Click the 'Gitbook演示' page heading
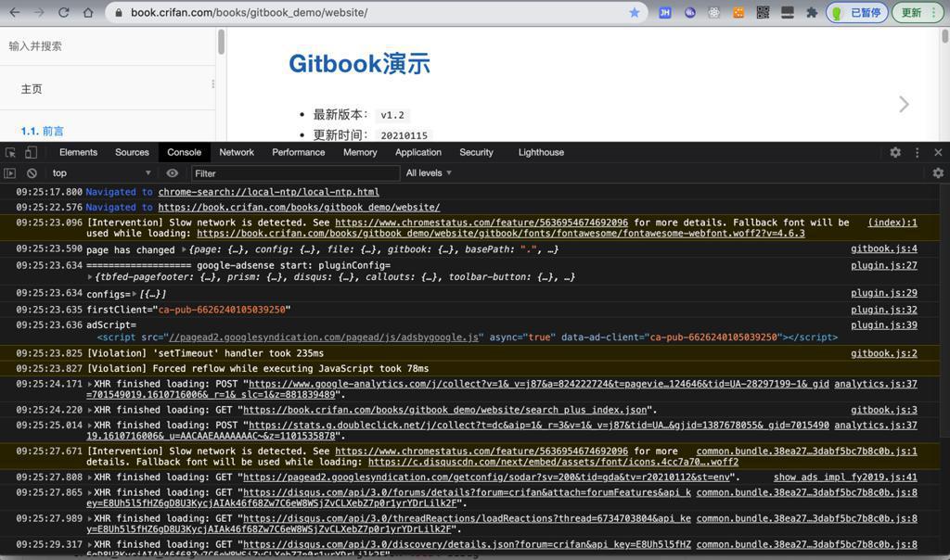Viewport: 950px width, 560px height. click(359, 64)
